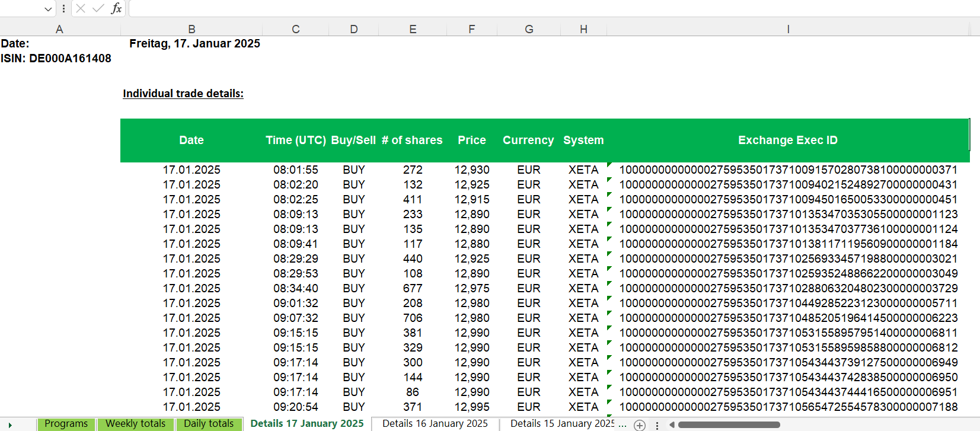
Task: Add a new sheet with plus icon
Action: 640,424
